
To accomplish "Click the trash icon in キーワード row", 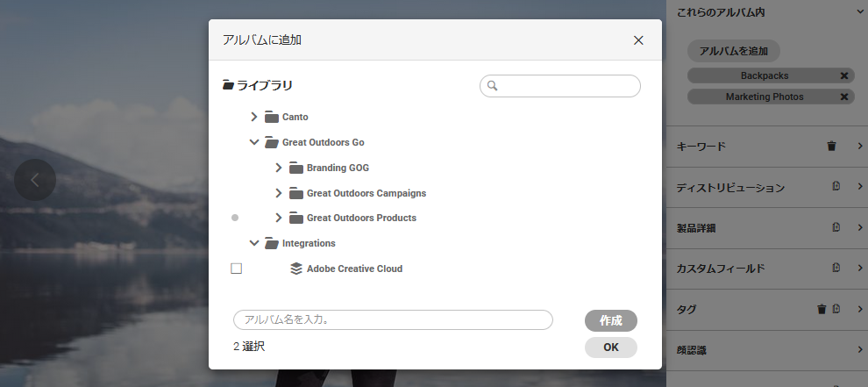I will tap(831, 147).
